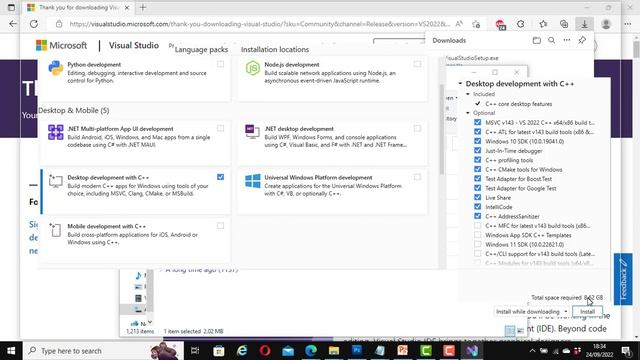
Task: Click the Feedback side button
Action: (x=623, y=279)
